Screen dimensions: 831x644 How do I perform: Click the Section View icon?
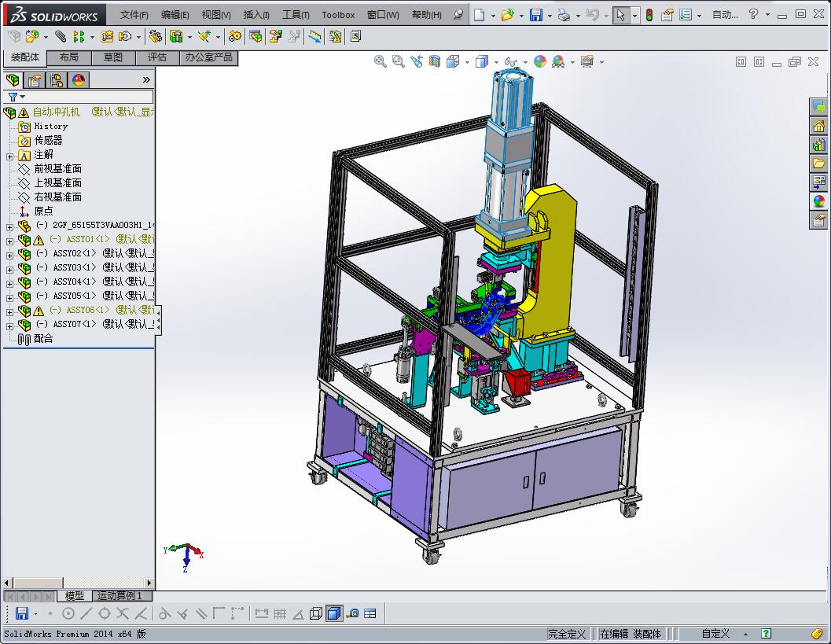[x=435, y=61]
